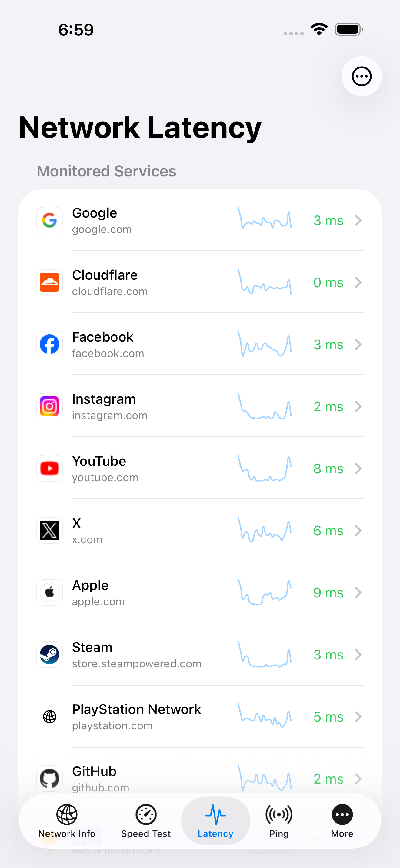Viewport: 400px width, 868px height.
Task: Tap the 6 ms latency value for X
Action: pos(328,531)
